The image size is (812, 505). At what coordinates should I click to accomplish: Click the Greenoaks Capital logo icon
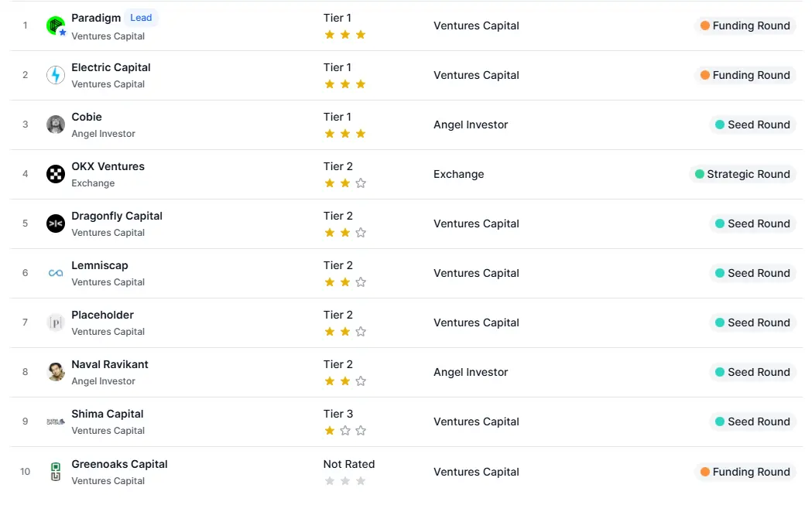coord(55,472)
